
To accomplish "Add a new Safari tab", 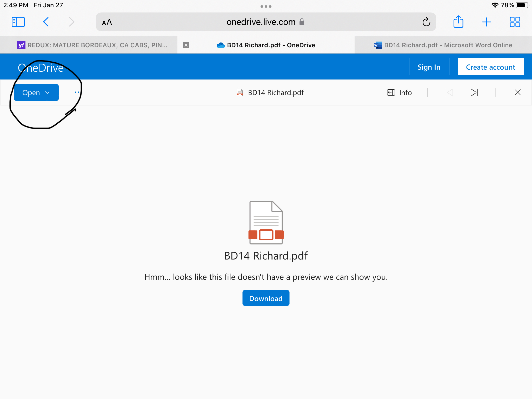I will (487, 22).
